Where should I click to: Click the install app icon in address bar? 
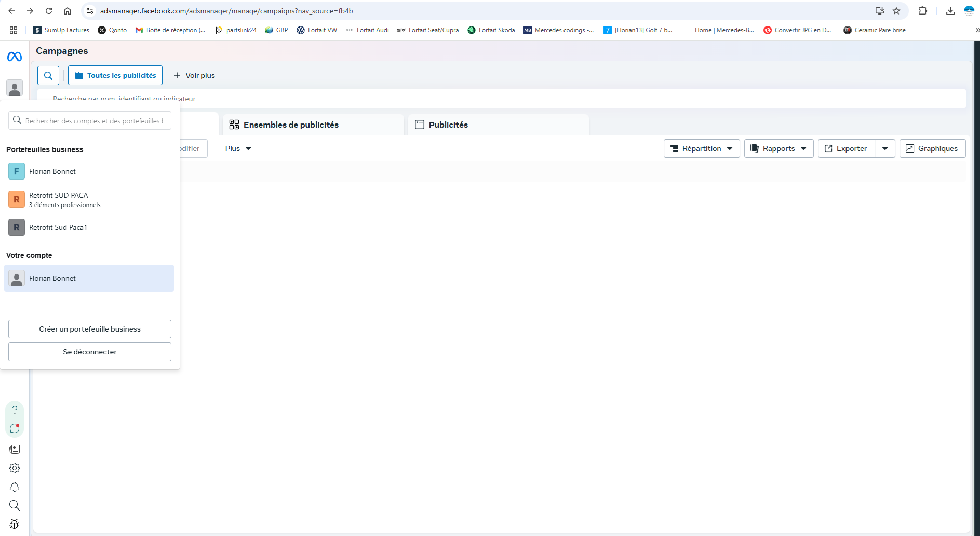[880, 11]
